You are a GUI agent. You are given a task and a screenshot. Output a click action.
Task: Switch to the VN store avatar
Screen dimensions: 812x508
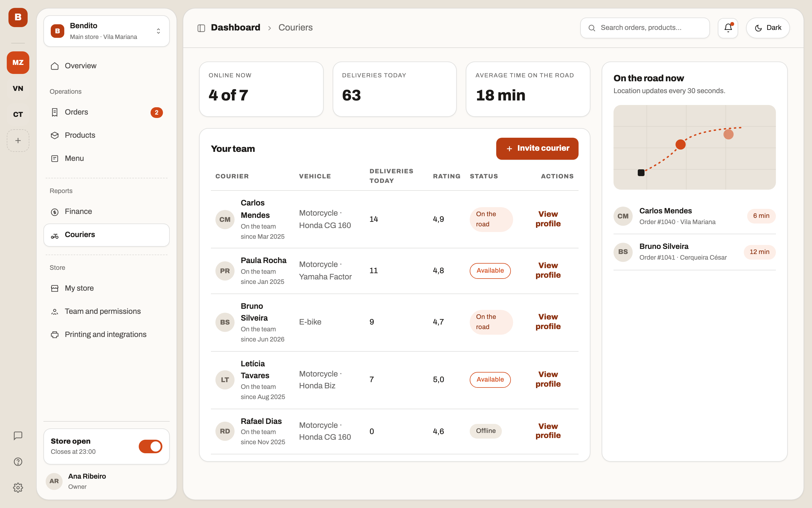click(x=18, y=88)
